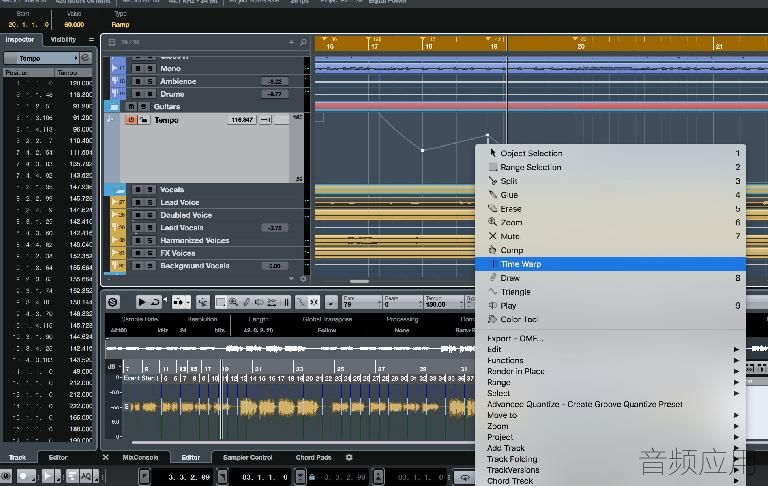Open the Track tab at bottom left
Image resolution: width=768 pixels, height=486 pixels.
(17, 458)
